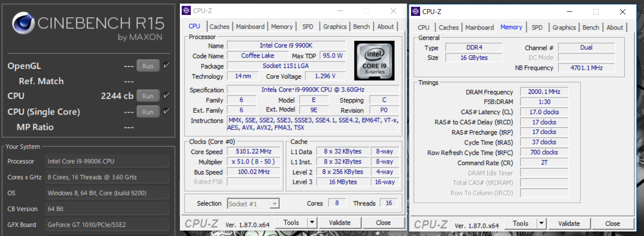This screenshot has height=236, width=644.
Task: Click the Cinebench R15 sphere logo
Action: (24, 23)
